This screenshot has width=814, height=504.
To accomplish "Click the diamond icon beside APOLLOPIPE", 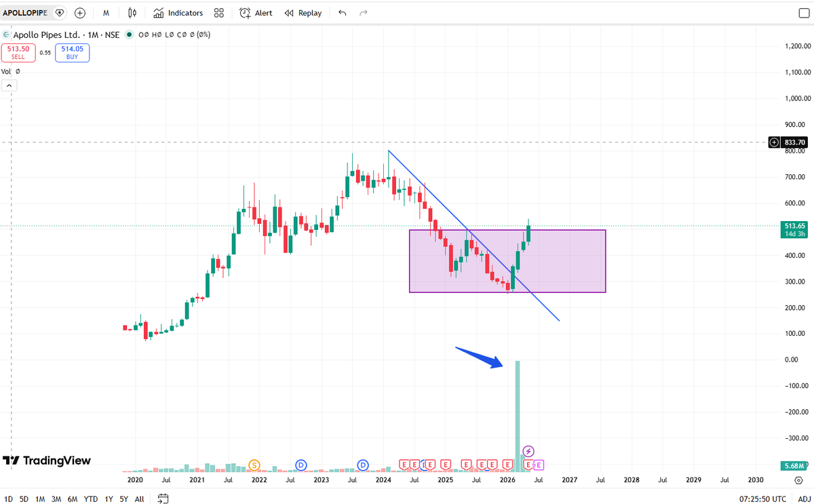I will pyautogui.click(x=60, y=13).
